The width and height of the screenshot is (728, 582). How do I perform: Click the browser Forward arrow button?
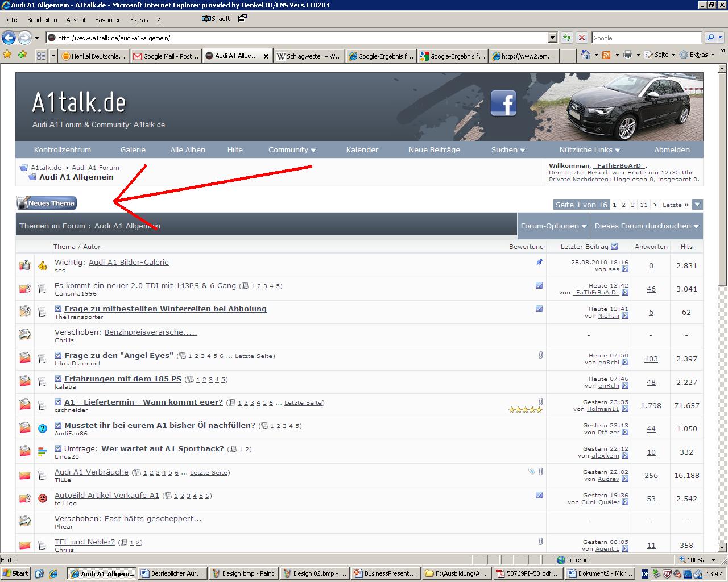(x=24, y=38)
